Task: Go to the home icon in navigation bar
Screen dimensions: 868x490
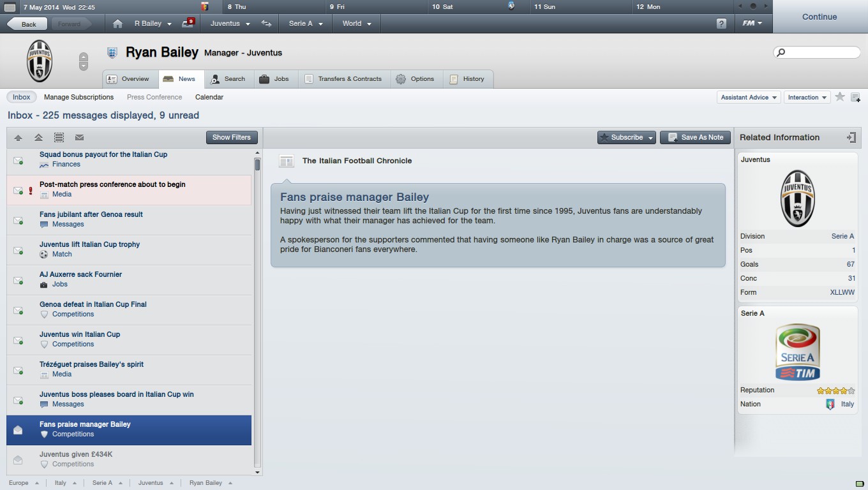Action: tap(117, 24)
